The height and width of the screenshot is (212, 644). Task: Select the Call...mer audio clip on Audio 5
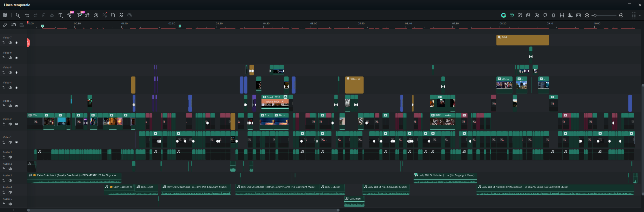coord(354,201)
